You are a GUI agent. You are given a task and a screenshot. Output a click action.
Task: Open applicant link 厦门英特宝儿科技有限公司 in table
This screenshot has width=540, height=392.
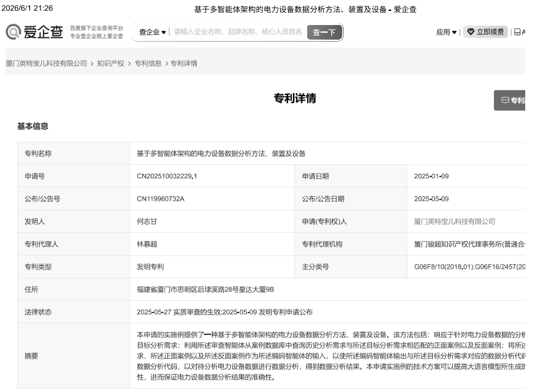click(x=455, y=221)
